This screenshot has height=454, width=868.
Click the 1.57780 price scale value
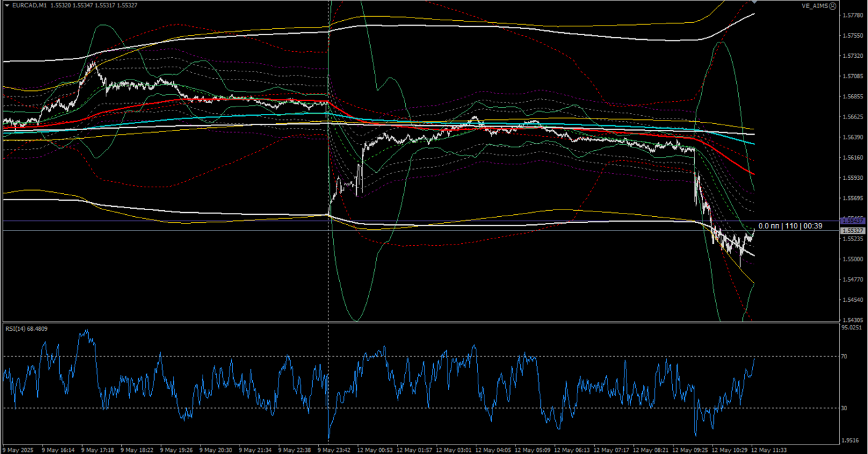(853, 15)
